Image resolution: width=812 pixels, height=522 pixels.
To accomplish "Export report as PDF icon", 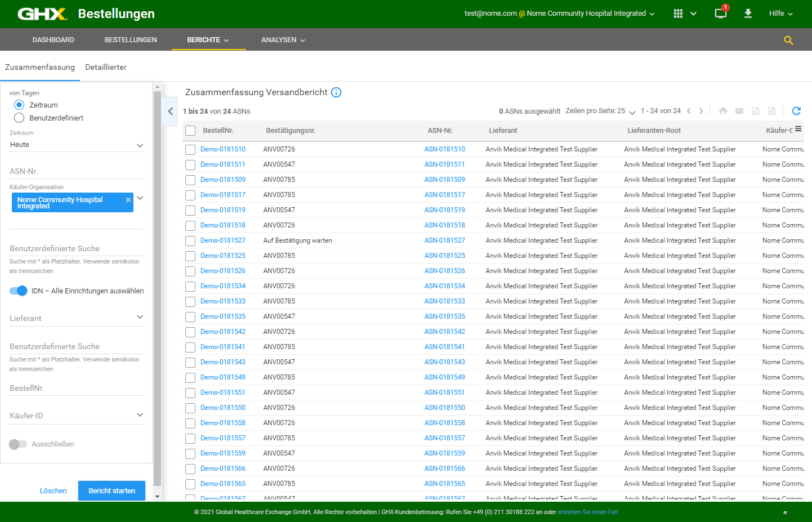I will (x=756, y=111).
